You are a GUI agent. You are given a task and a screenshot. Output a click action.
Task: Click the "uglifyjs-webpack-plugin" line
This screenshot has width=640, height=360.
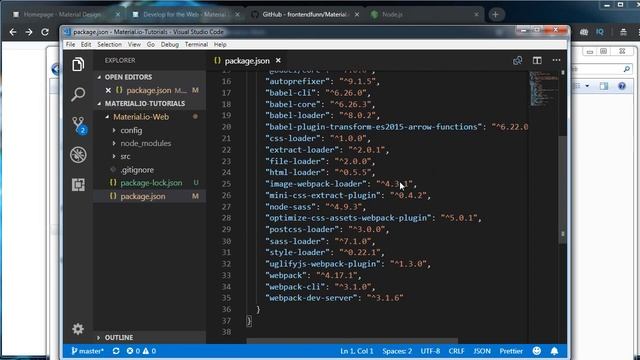click(x=348, y=264)
